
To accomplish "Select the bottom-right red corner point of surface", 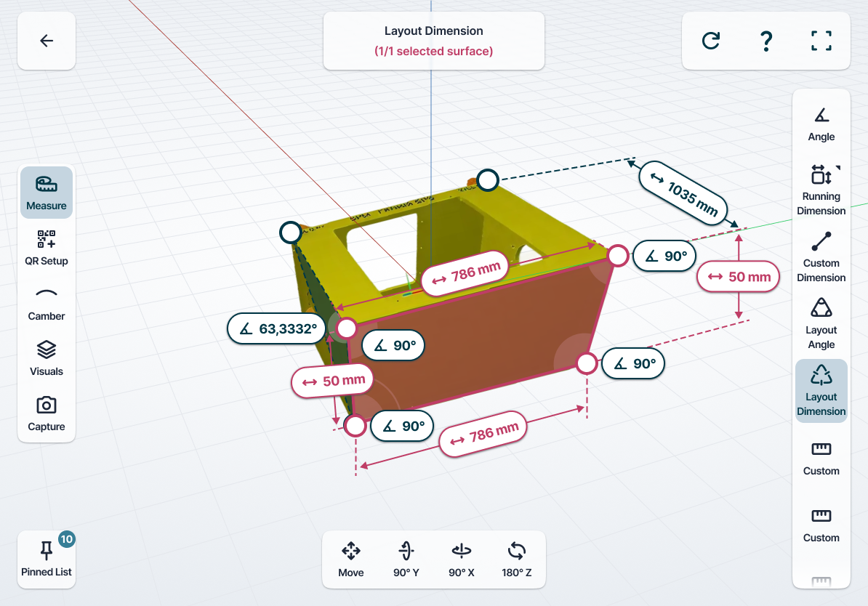I will tap(587, 363).
